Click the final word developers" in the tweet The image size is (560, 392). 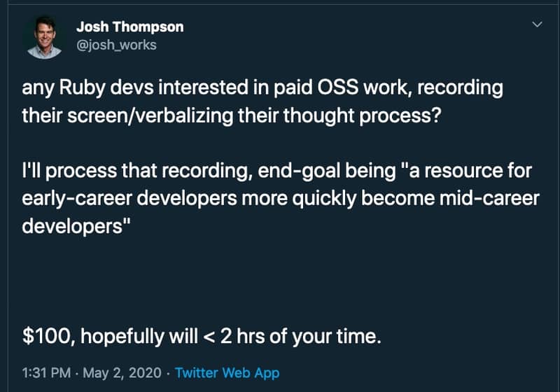point(76,226)
